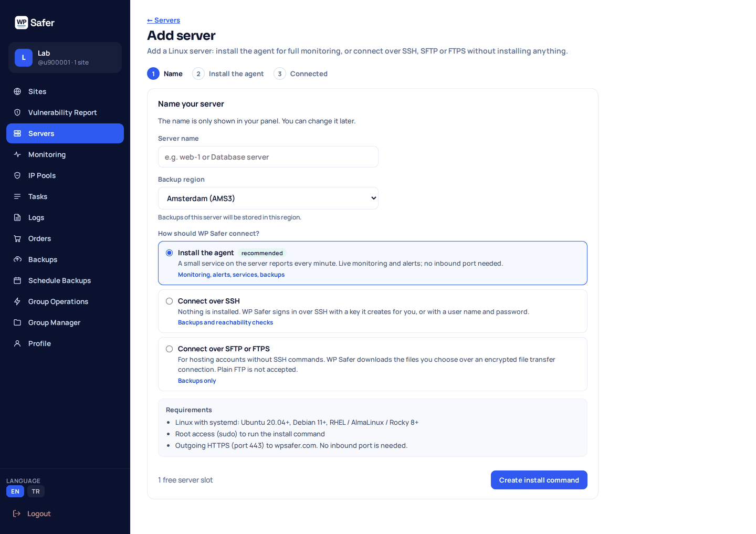Click the 'recommended' badge
Image resolution: width=756 pixels, height=534 pixels.
point(262,253)
